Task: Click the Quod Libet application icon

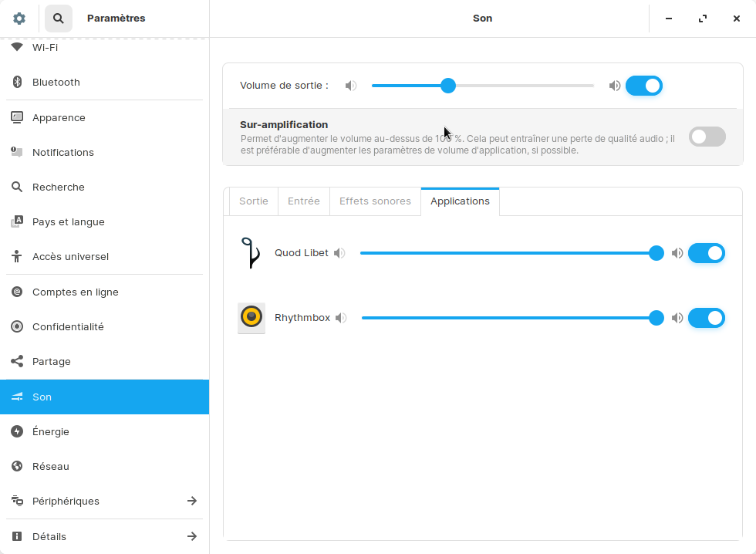Action: click(x=250, y=253)
